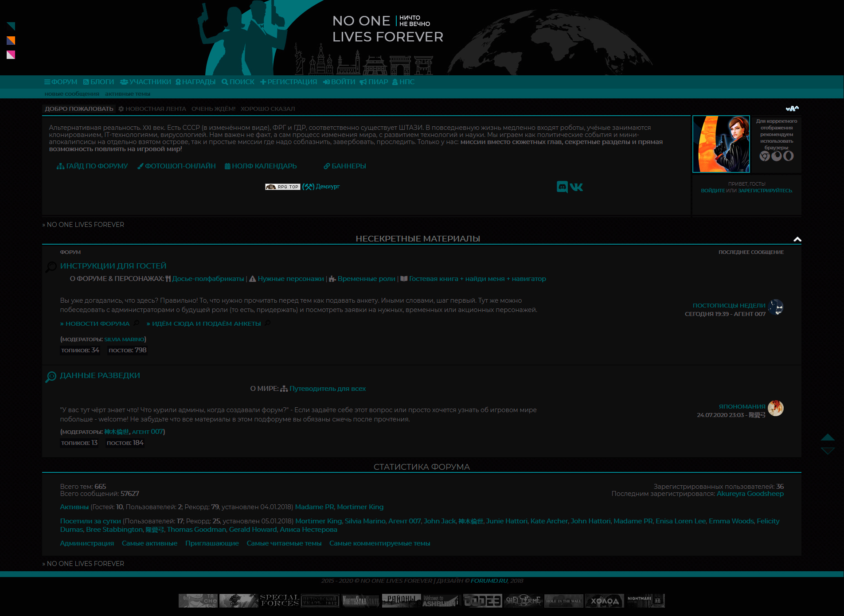Screen dimensions: 844x616
Task: Switch to the orange and purple theme swatch
Action: point(11,41)
